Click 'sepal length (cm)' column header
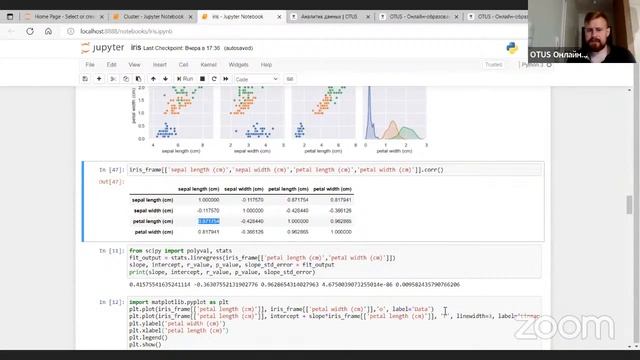Viewport: 640px width, 360px height. pos(198,189)
